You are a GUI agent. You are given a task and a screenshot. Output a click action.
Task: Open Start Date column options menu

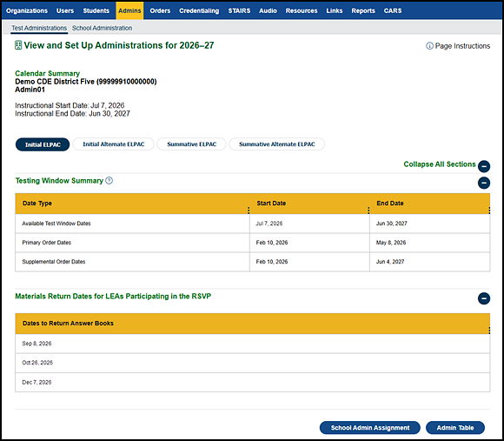coord(368,210)
